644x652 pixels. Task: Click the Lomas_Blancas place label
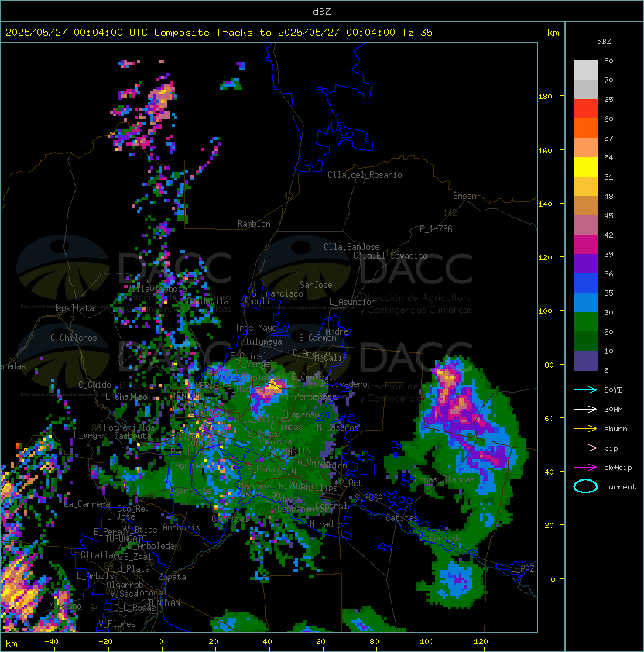pos(445,479)
